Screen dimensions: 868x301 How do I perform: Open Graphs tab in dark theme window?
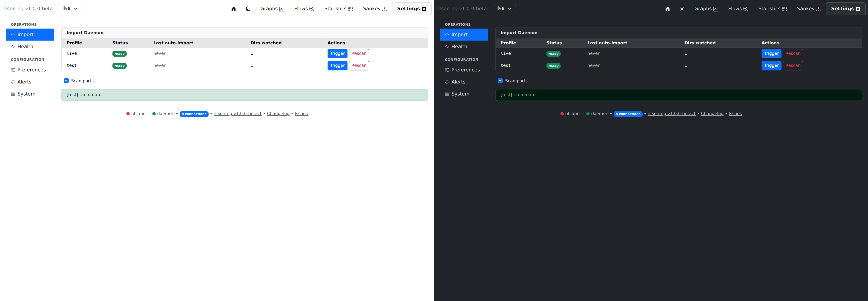[x=706, y=9]
